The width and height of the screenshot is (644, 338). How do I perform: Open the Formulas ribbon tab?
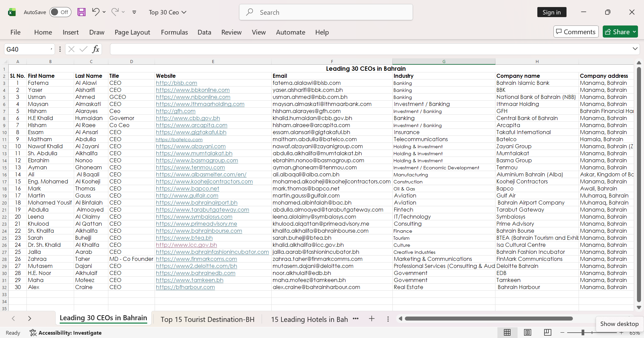pos(174,32)
